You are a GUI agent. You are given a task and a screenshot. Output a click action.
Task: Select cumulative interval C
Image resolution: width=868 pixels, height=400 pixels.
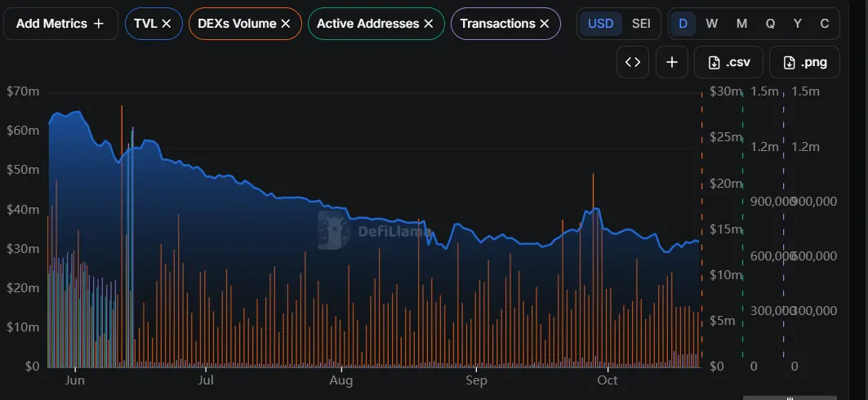tap(824, 24)
